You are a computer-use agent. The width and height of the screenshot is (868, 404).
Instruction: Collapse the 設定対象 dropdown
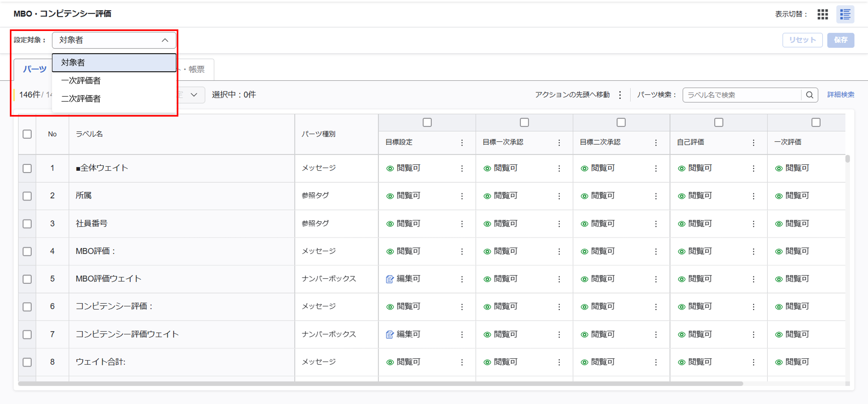coord(165,40)
